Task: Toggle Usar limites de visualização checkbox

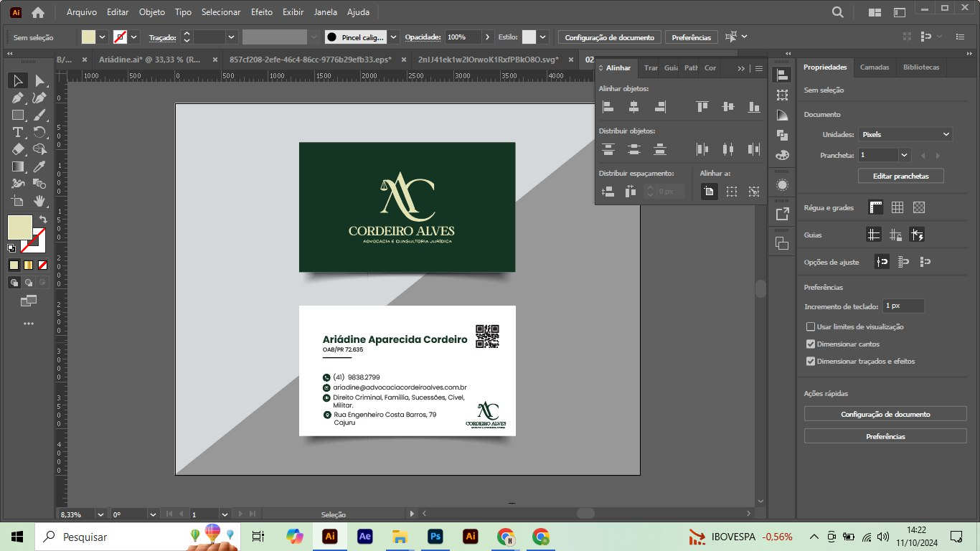Action: pyautogui.click(x=811, y=326)
